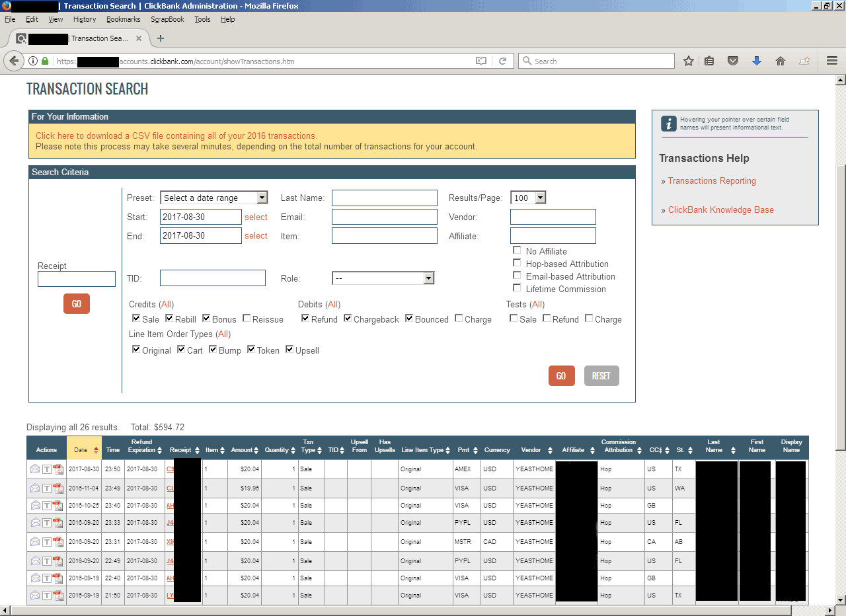Screen dimensions: 846x616
Task: Sort the table by Amount column arrows
Action: (x=256, y=450)
